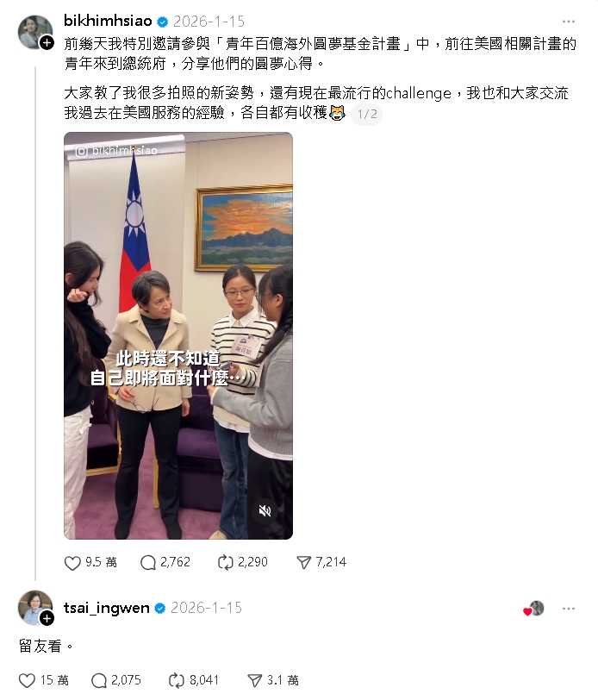Open the 2026-1-15 timestamp on tsai_ingwen reply
Viewport: 598px width, 700px height.
pyautogui.click(x=206, y=608)
